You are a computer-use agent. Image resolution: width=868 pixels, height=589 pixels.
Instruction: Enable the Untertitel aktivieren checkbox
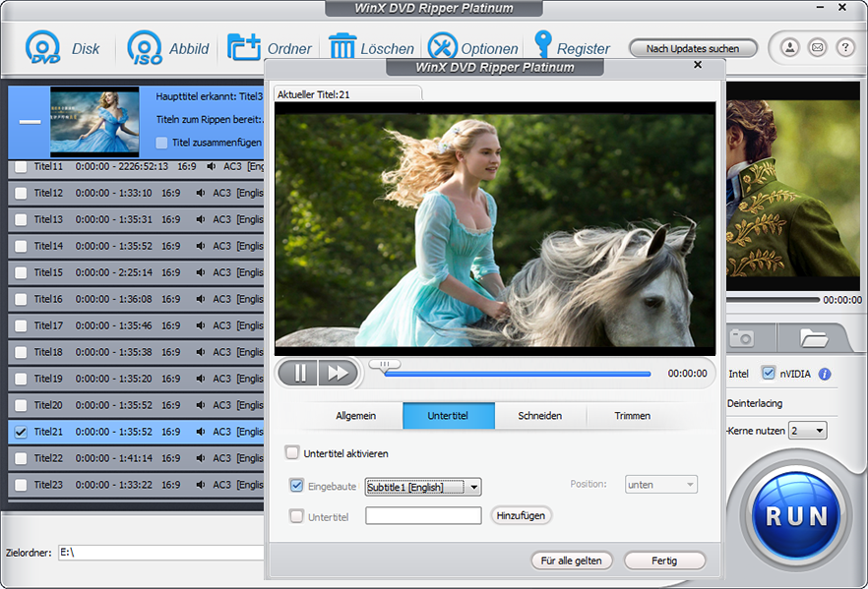[291, 452]
